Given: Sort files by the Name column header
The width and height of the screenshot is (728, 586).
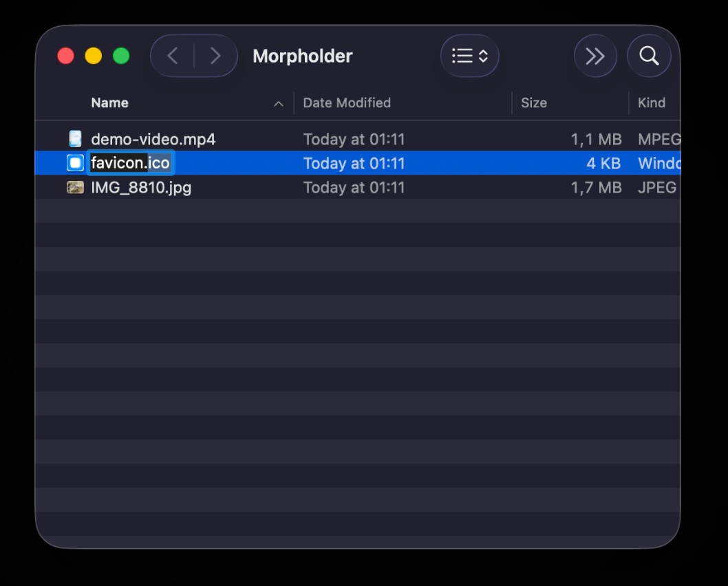Looking at the screenshot, I should pyautogui.click(x=110, y=102).
